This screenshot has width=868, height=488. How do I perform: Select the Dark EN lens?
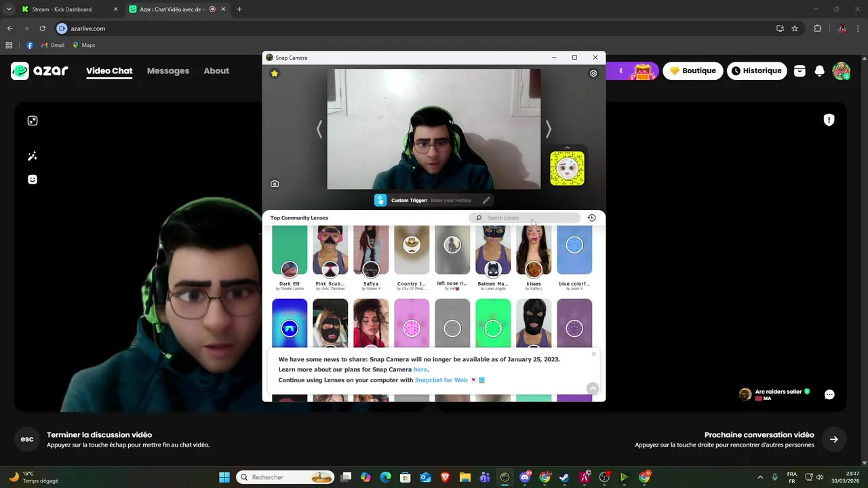tap(290, 258)
